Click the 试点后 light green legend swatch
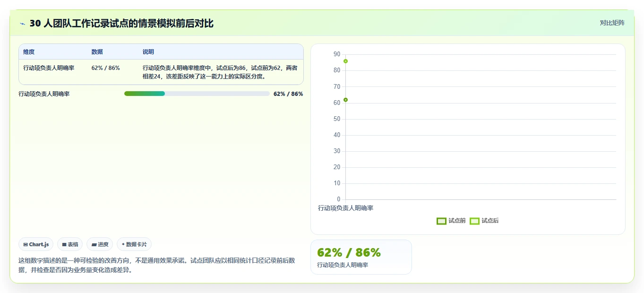The width and height of the screenshot is (644, 293). [474, 221]
